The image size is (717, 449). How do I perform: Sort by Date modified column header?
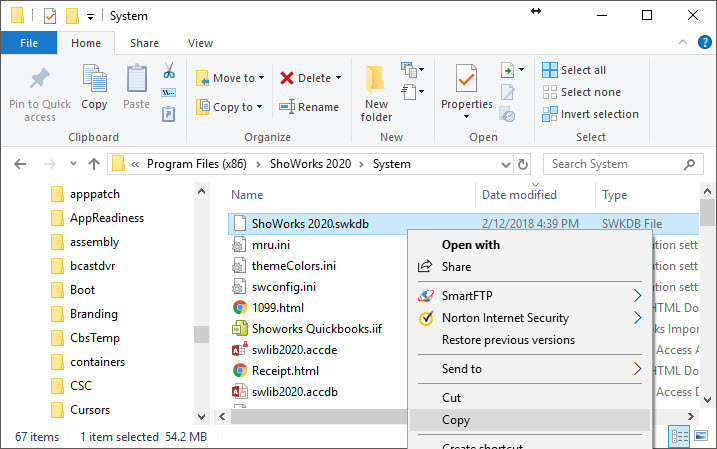[x=519, y=195]
